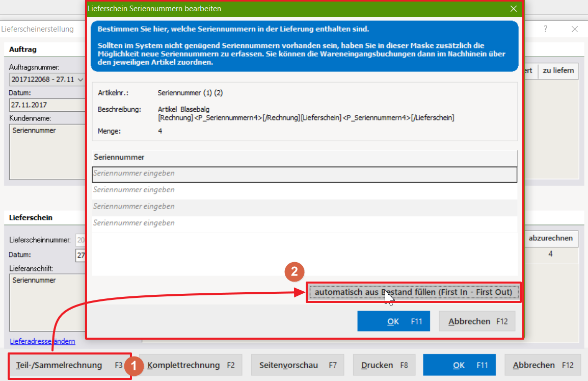Screen dimensions: 588x381
Task: Click Abbrechen F12 in Lieferscheinerstellung window
Action: click(543, 365)
